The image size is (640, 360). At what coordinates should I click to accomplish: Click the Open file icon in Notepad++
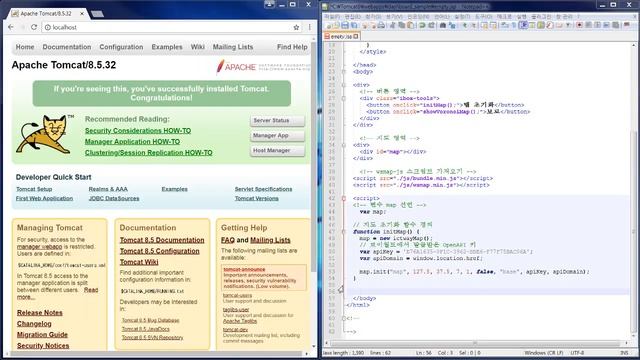(336, 25)
